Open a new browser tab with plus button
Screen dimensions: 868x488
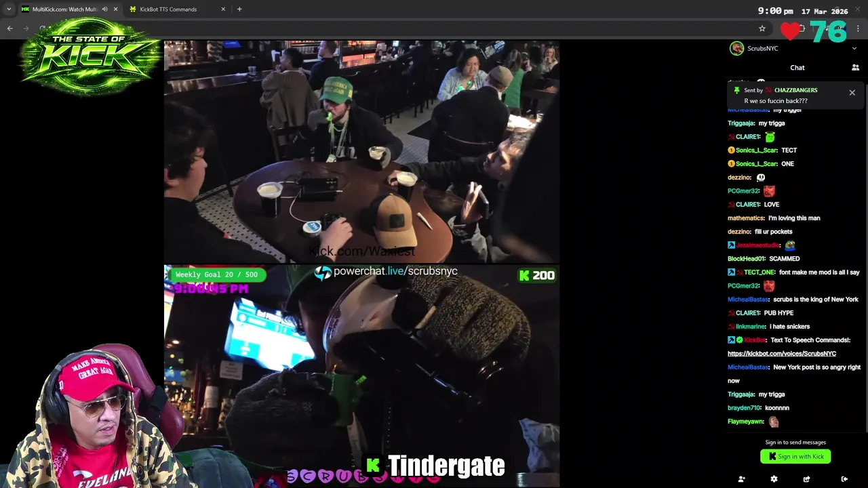coord(239,9)
